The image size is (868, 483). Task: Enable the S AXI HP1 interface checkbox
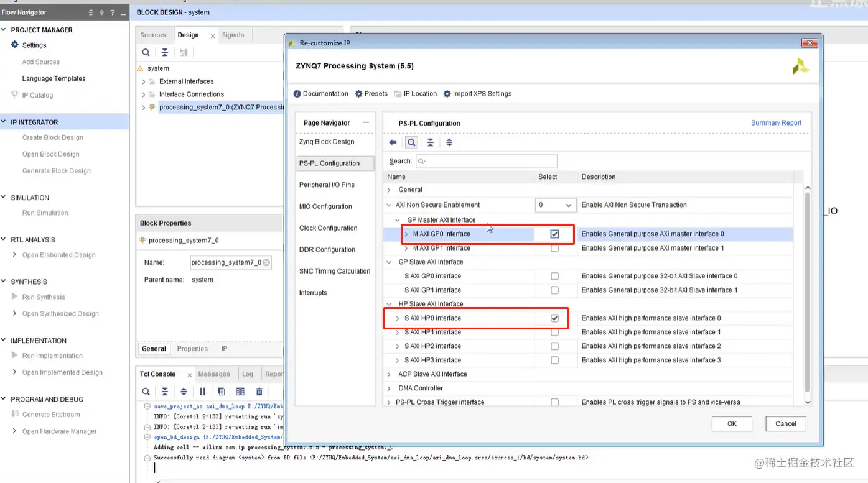pos(554,332)
